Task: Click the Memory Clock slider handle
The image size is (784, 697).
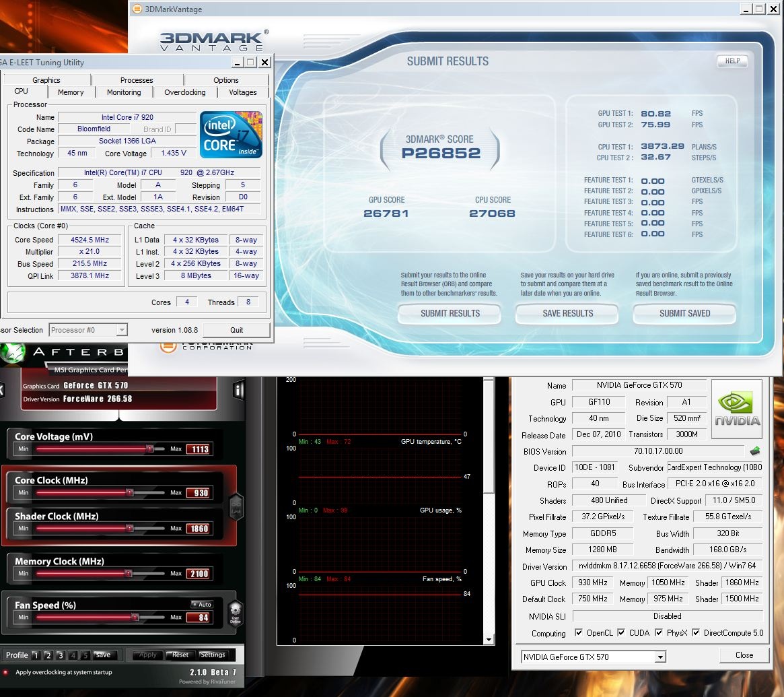Action: point(129,573)
